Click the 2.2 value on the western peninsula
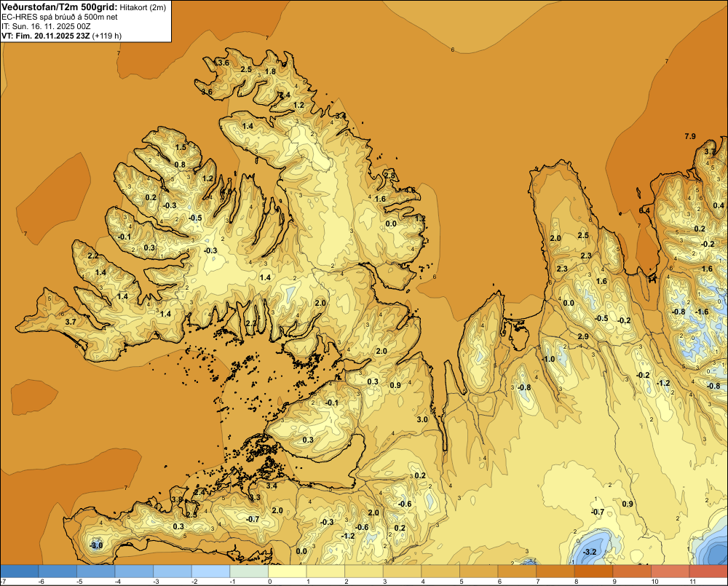728x586 pixels. pos(93,256)
